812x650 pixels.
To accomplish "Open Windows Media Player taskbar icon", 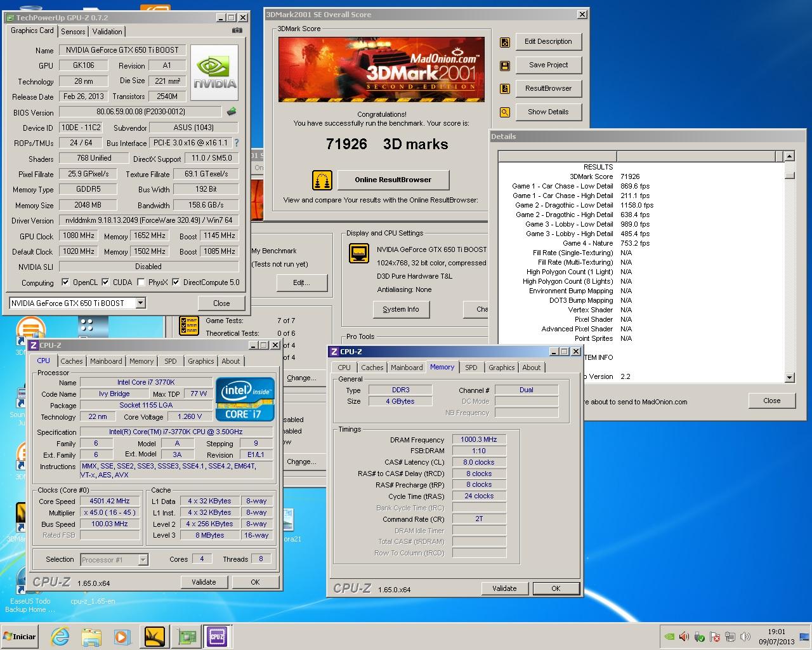I will coord(122,636).
